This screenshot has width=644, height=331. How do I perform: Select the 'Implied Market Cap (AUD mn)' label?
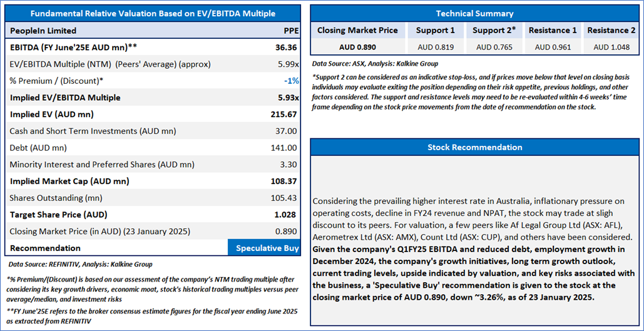click(x=69, y=181)
